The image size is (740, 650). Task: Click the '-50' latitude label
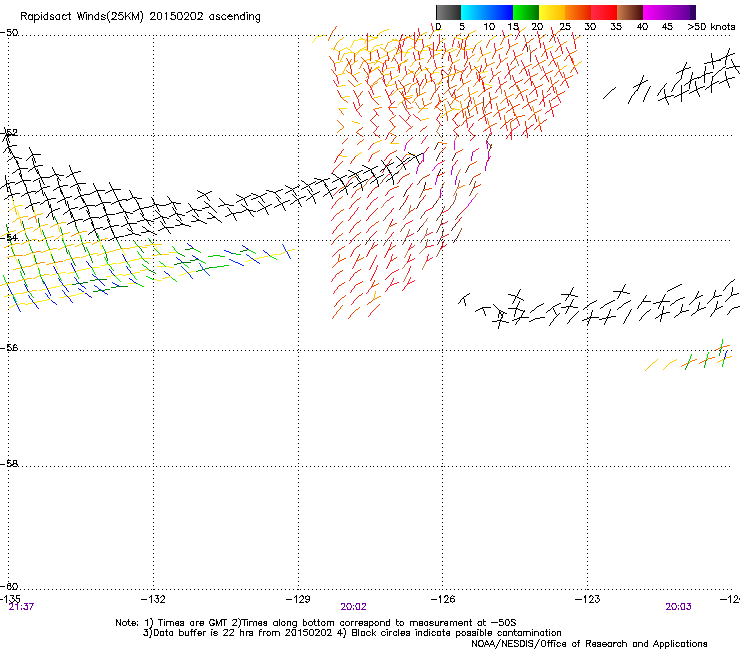click(x=9, y=33)
